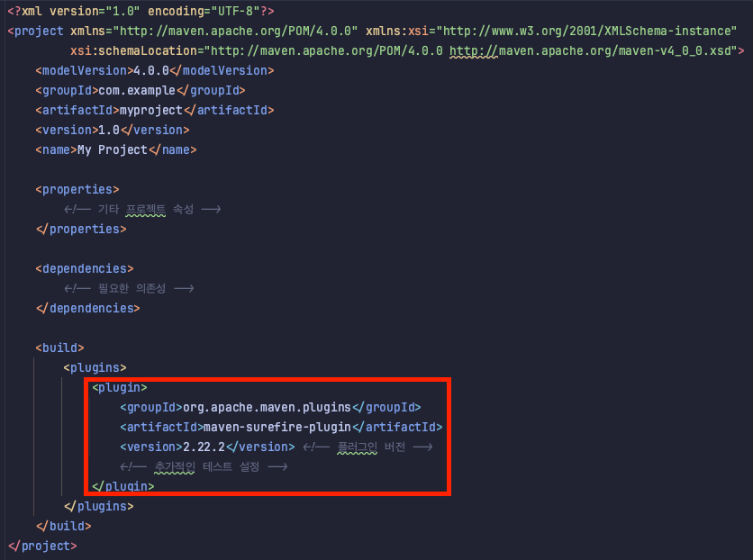Click the plugins opening tag
The width and height of the screenshot is (753, 560).
pyautogui.click(x=95, y=367)
